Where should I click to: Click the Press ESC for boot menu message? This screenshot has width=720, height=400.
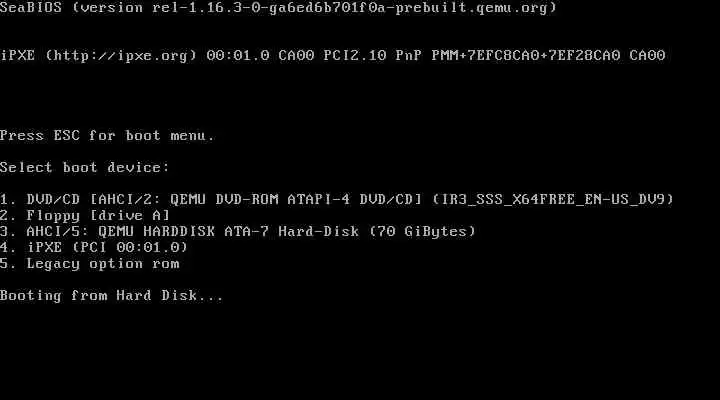(107, 135)
